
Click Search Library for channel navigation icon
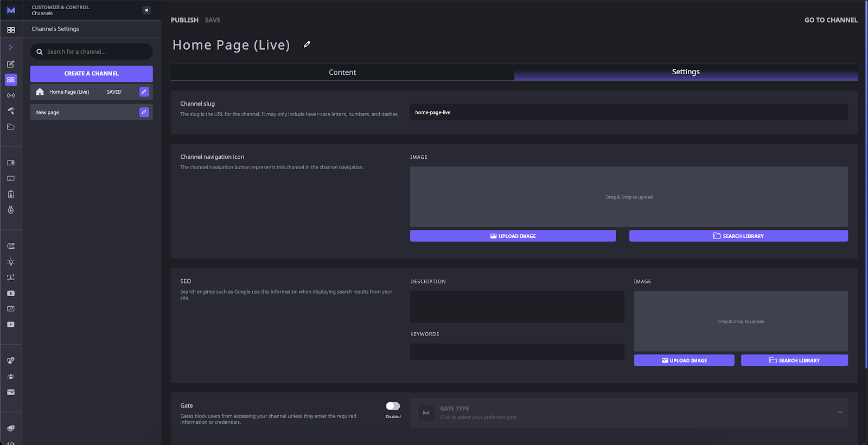[738, 236]
